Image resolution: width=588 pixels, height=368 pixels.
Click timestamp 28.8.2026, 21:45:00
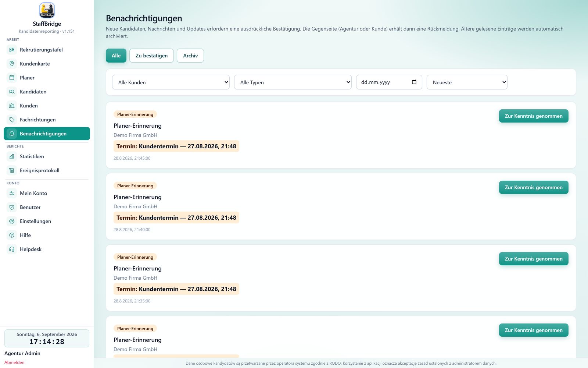[x=132, y=158]
